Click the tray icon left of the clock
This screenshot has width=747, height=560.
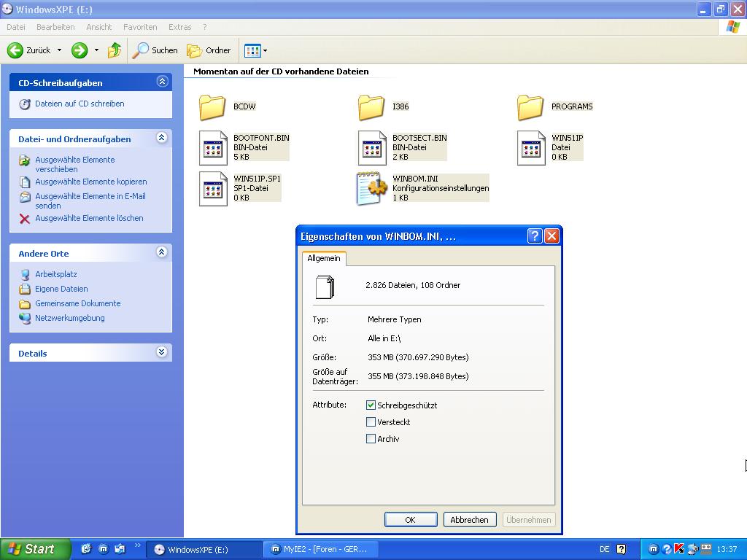pos(706,549)
